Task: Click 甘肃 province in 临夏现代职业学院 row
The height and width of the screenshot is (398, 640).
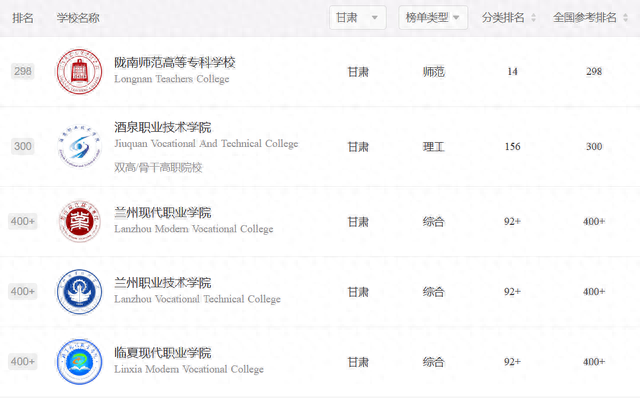Action: pyautogui.click(x=358, y=362)
